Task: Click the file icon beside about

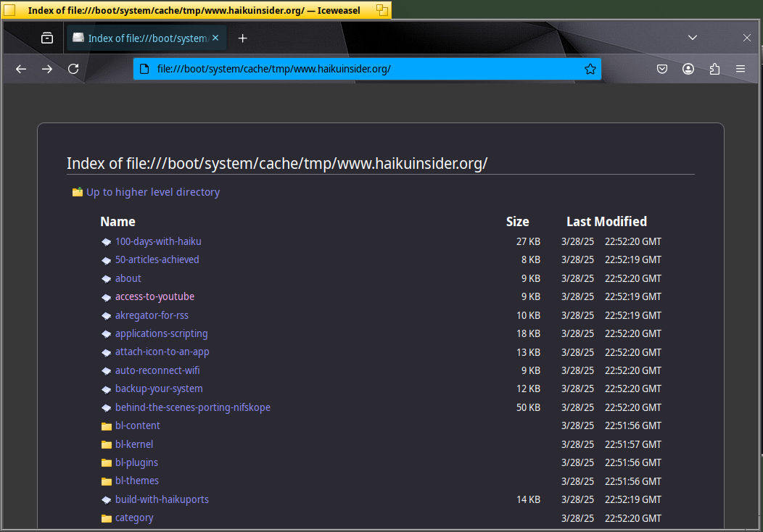Action: [x=107, y=279]
